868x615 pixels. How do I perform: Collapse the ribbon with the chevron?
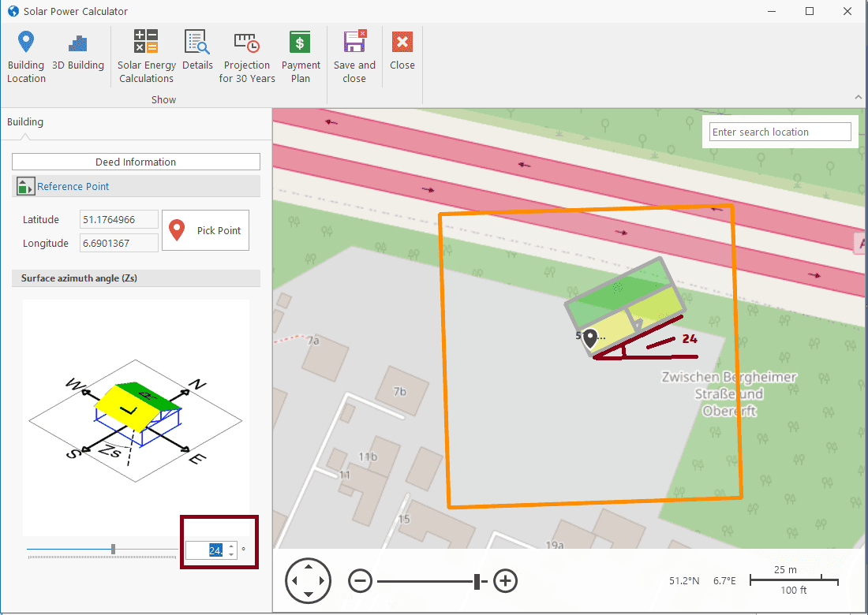(859, 97)
